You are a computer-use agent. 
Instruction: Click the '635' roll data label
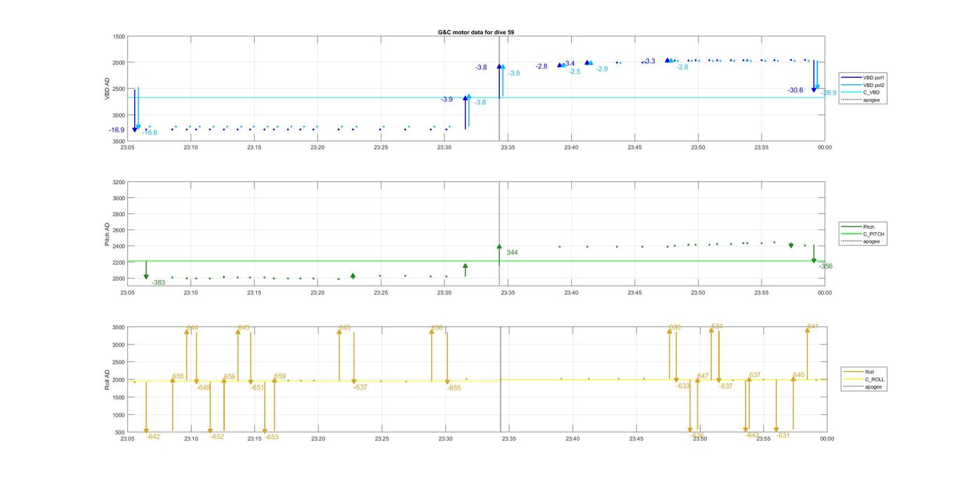pyautogui.click(x=675, y=328)
